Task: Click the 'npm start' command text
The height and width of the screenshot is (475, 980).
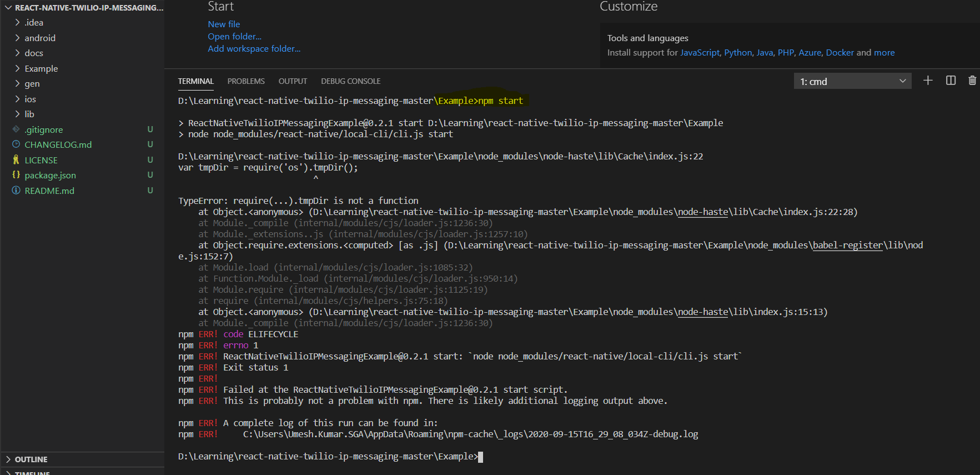Action: tap(500, 101)
